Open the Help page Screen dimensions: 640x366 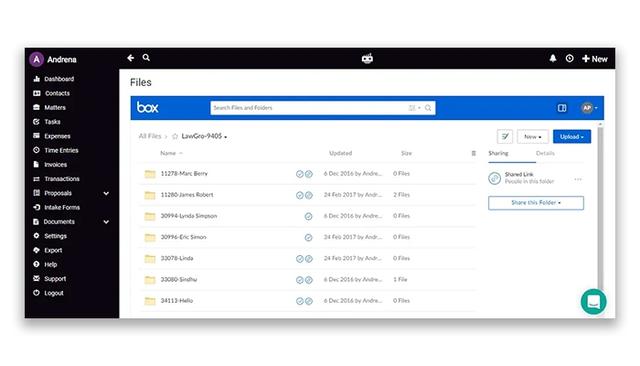tap(45, 264)
